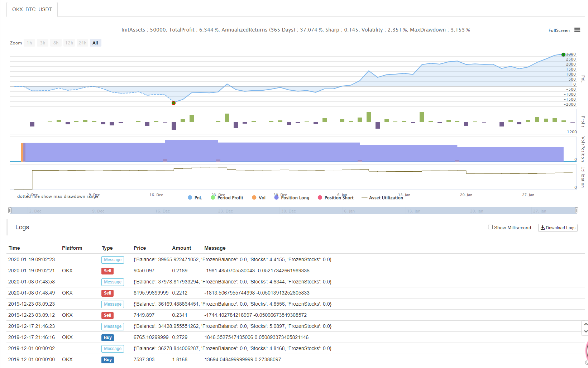588x368 pixels.
Task: Click the price value 6765.10299999
Action: tap(151, 337)
